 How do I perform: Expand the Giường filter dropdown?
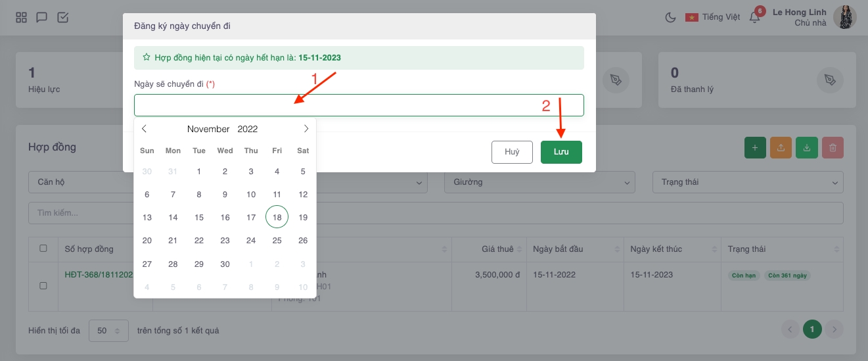539,182
